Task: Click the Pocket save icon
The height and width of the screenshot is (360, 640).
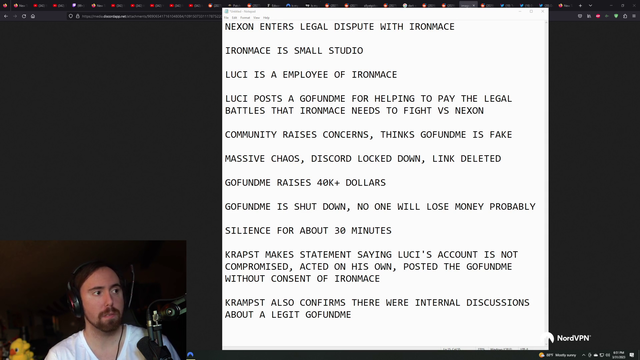Action: 580,16
